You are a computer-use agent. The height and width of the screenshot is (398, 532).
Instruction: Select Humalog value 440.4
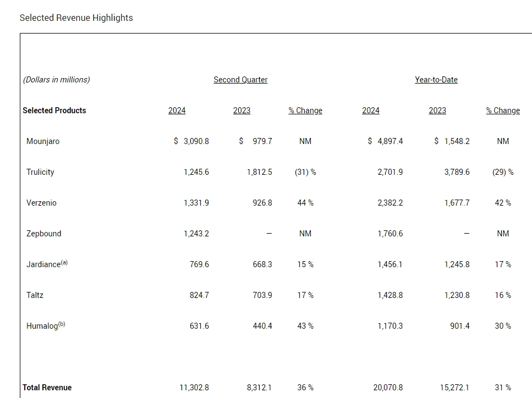click(262, 326)
